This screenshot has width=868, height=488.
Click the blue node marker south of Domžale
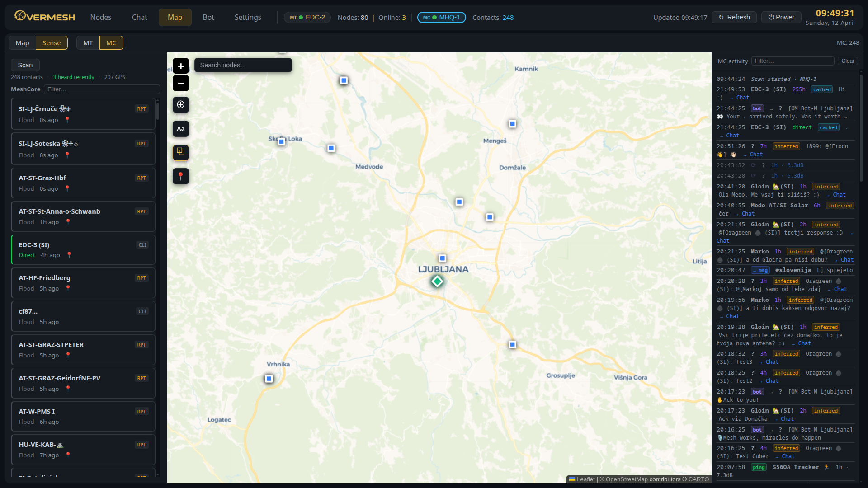pyautogui.click(x=490, y=217)
